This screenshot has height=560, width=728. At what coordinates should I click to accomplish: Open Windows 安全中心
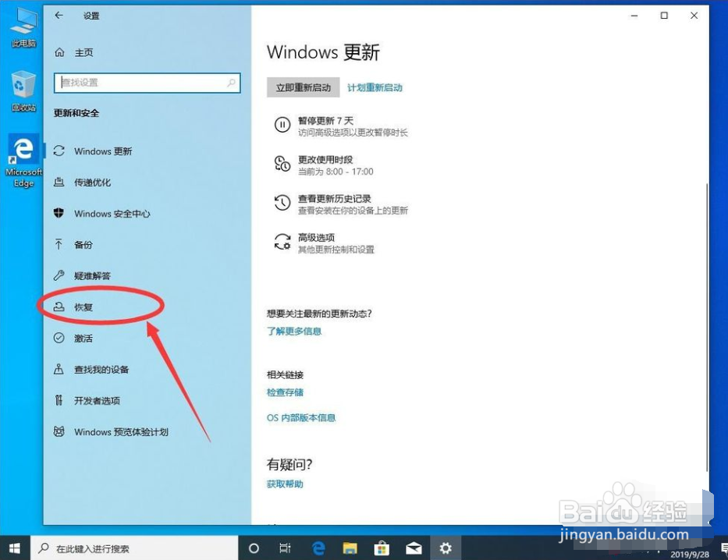click(112, 214)
